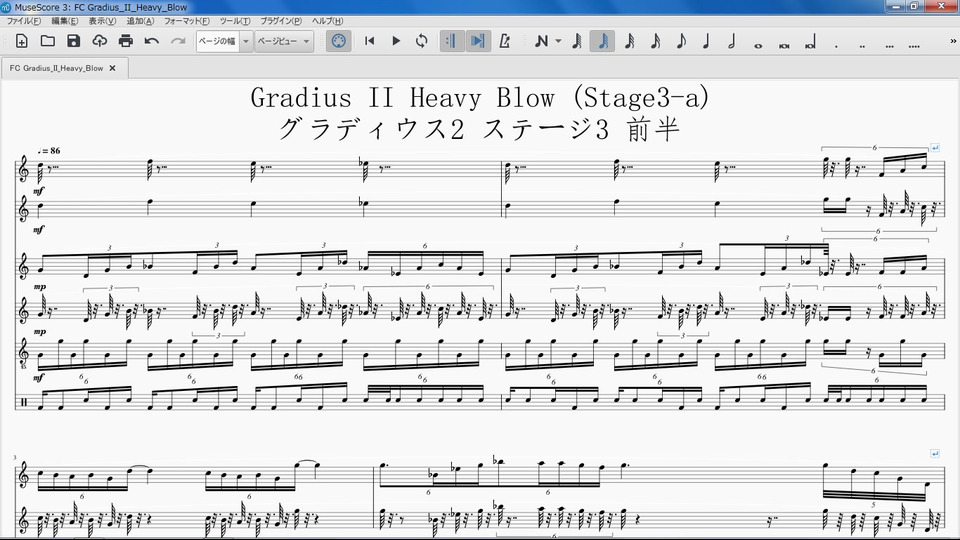Screen dimensions: 960x540
Task: Click the measure number 3 marker
Action: pos(15,457)
